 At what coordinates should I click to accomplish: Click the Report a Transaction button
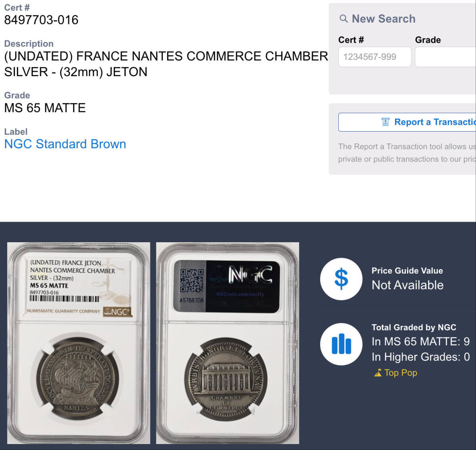pos(407,122)
